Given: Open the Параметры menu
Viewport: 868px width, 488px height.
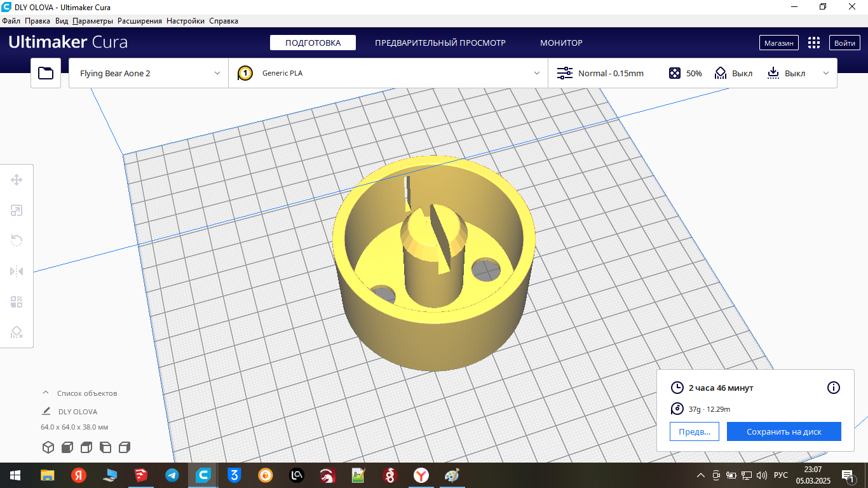Looking at the screenshot, I should point(93,21).
